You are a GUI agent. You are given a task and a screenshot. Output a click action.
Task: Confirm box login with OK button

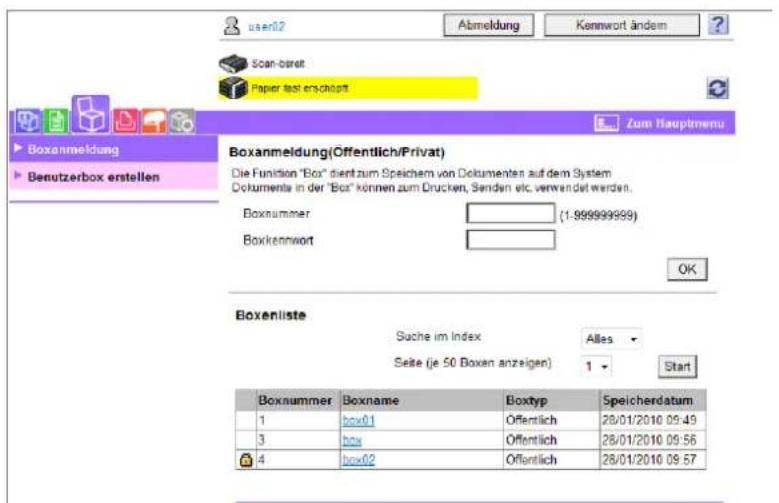pos(687,269)
